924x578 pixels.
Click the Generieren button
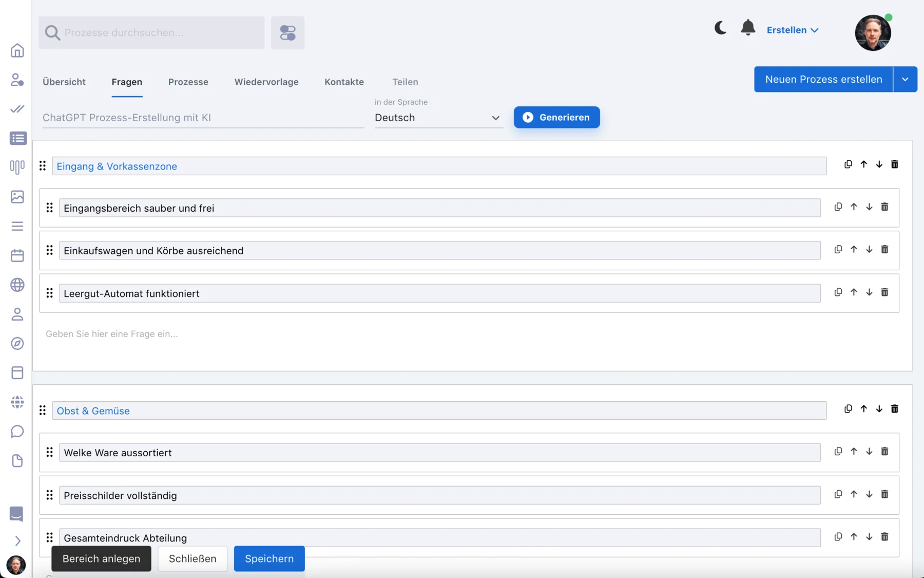coord(556,117)
